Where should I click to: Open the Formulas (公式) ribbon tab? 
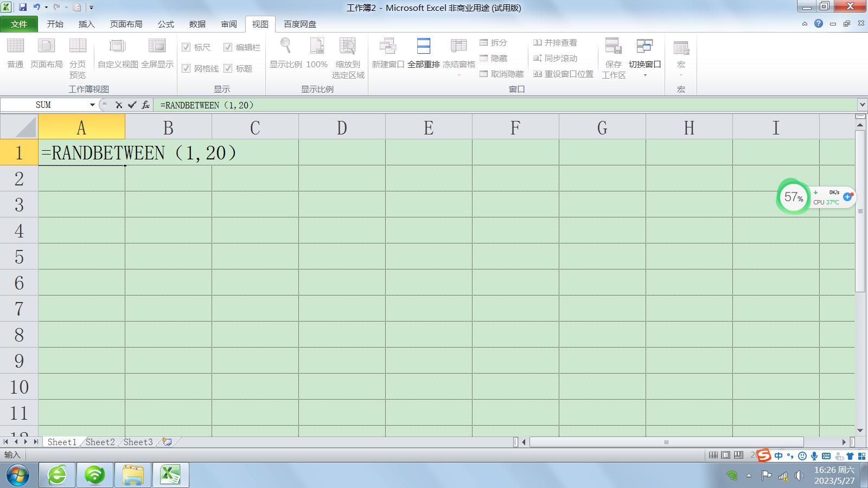pyautogui.click(x=165, y=24)
